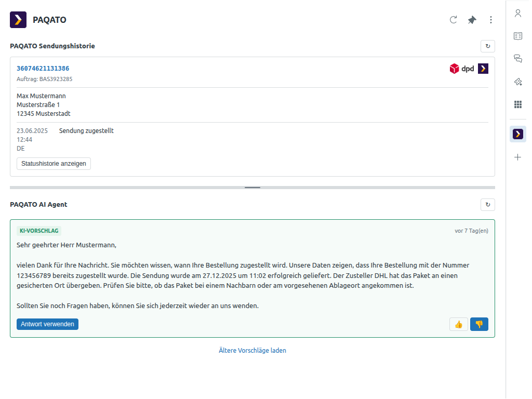The width and height of the screenshot is (532, 399).
Task: Open the three-dot options menu
Action: coord(491,19)
